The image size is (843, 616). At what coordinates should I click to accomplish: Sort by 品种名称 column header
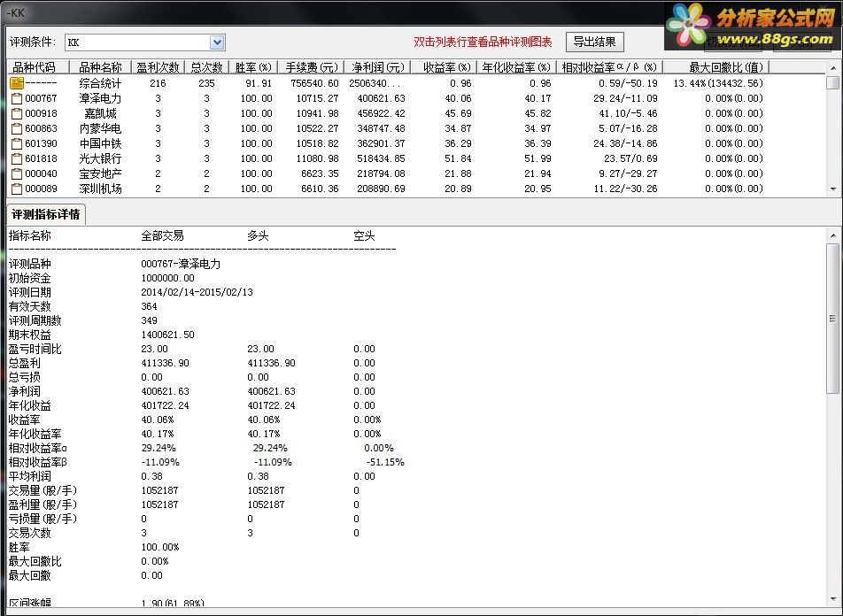(101, 67)
